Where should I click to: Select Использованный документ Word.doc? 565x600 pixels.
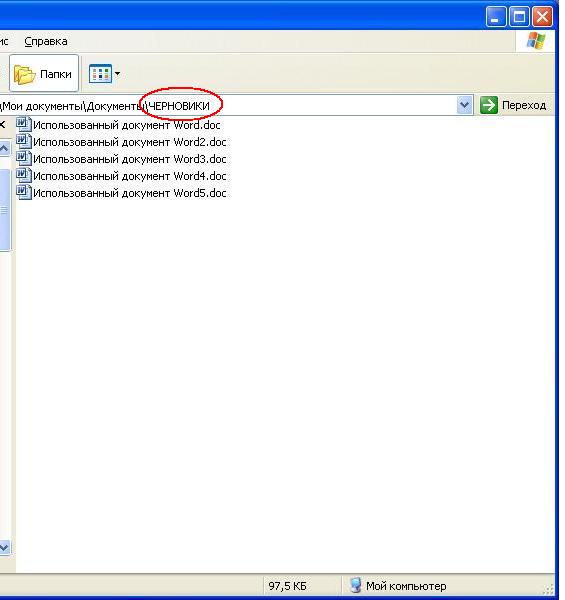click(119, 125)
